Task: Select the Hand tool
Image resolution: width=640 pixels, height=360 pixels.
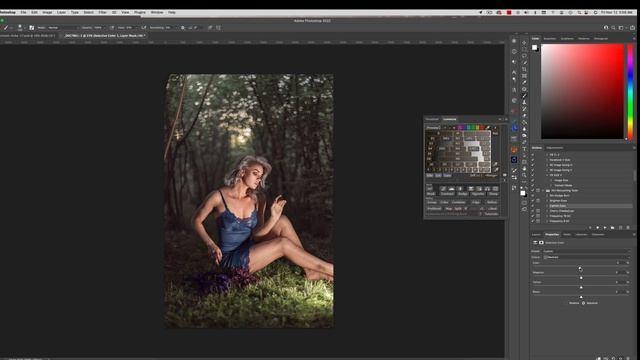Action: pos(524,168)
